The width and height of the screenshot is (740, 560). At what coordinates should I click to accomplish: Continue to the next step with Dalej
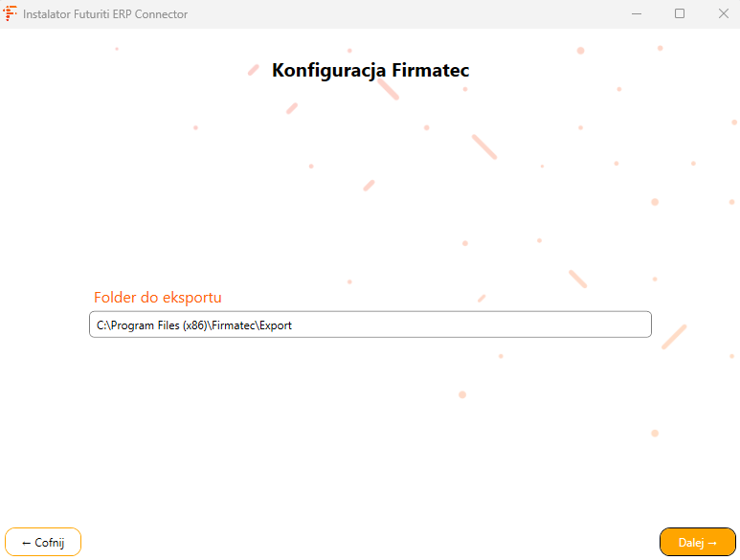[x=697, y=542]
